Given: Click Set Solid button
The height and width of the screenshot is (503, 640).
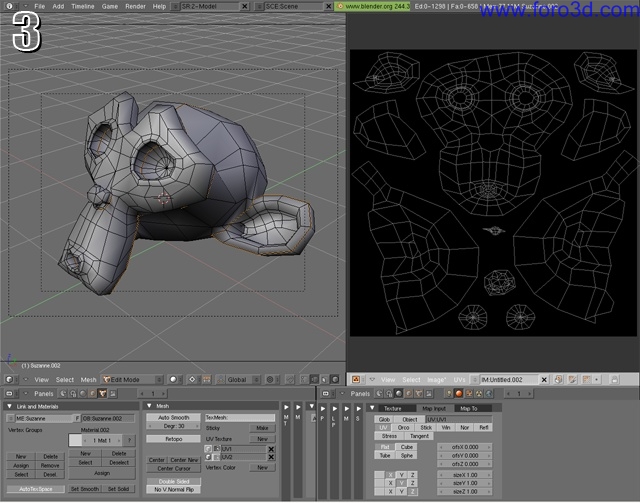Looking at the screenshot, I should click(118, 489).
